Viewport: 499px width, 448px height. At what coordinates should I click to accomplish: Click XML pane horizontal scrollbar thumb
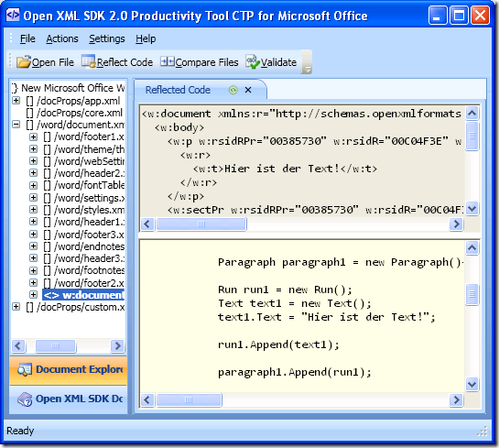click(x=201, y=224)
